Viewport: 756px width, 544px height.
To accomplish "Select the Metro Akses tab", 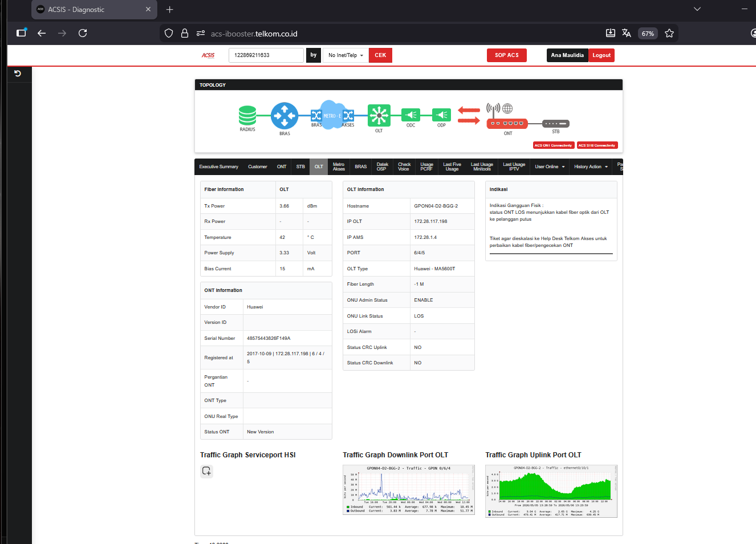I will [x=339, y=167].
